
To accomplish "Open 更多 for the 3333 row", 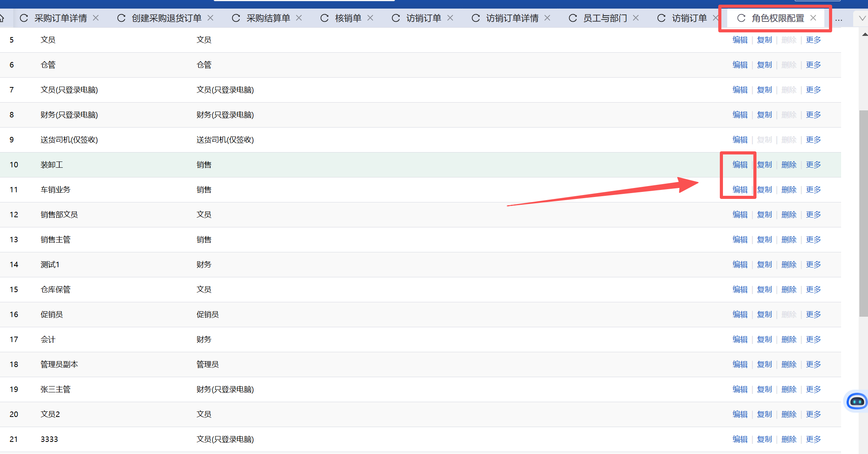I will click(x=813, y=439).
